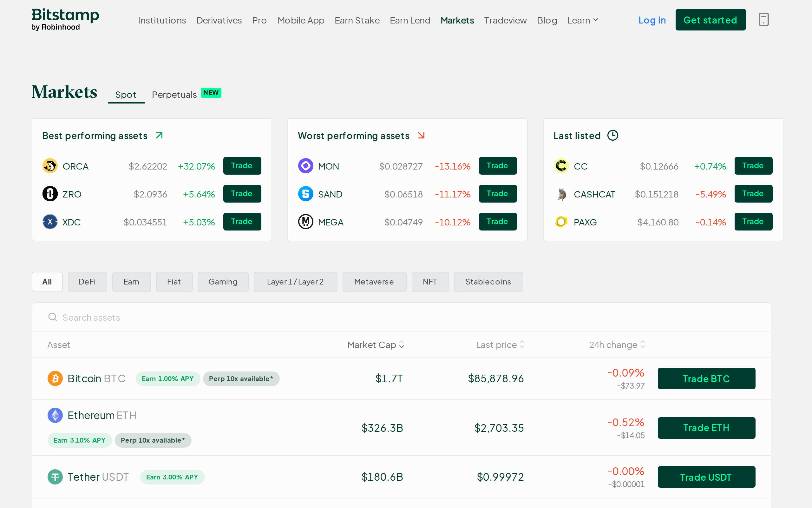Screen dimensions: 812x508
Task: Click the Log in link
Action: [652, 20]
